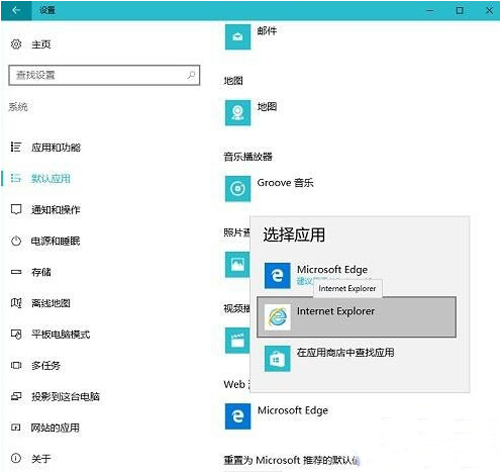The width and height of the screenshot is (500, 472).
Task: Change the default 地图 maps app icon
Action: point(238,113)
